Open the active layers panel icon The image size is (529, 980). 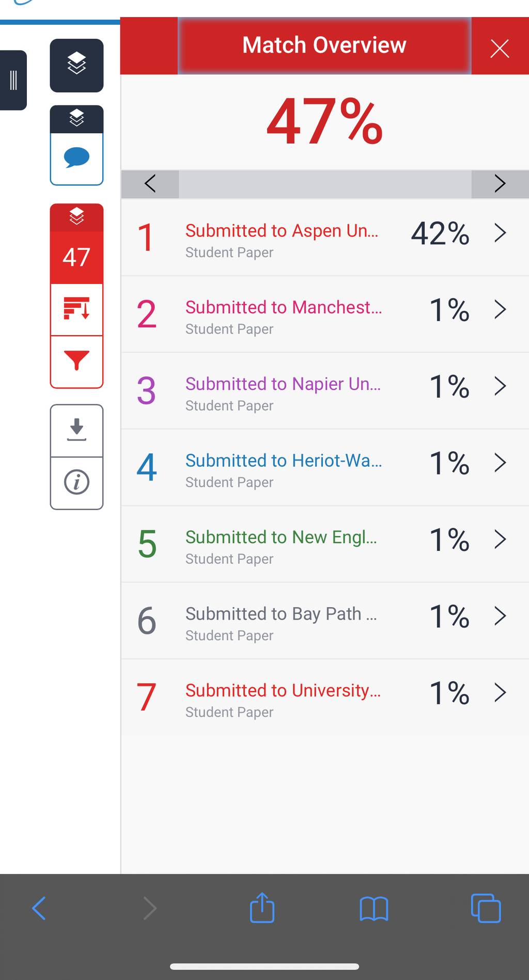point(76,65)
